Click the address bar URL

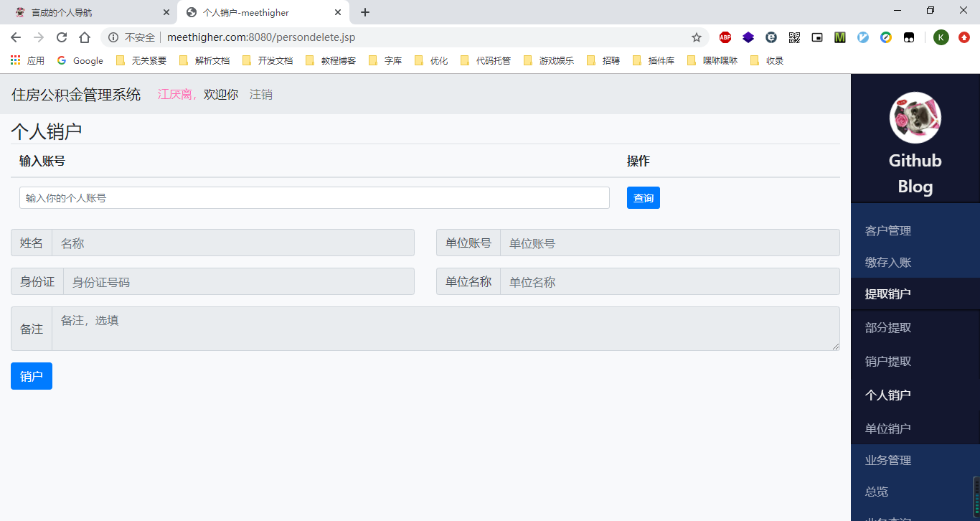point(261,37)
